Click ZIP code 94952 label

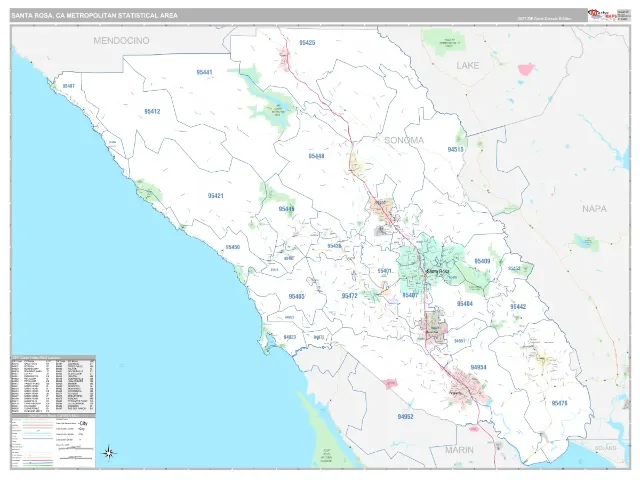405,417
